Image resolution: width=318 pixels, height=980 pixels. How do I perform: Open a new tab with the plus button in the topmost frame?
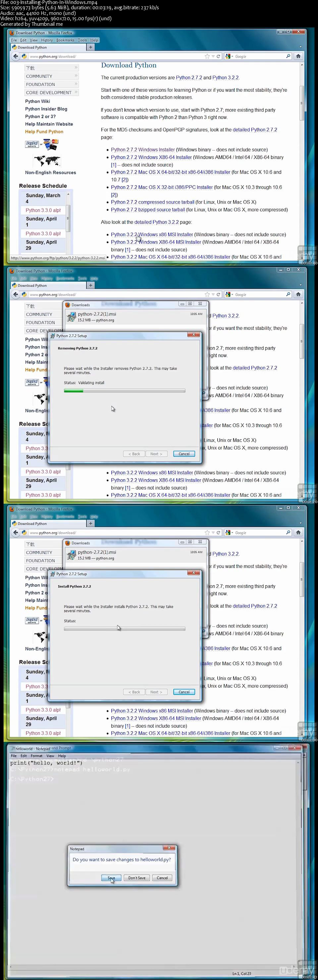[91, 47]
